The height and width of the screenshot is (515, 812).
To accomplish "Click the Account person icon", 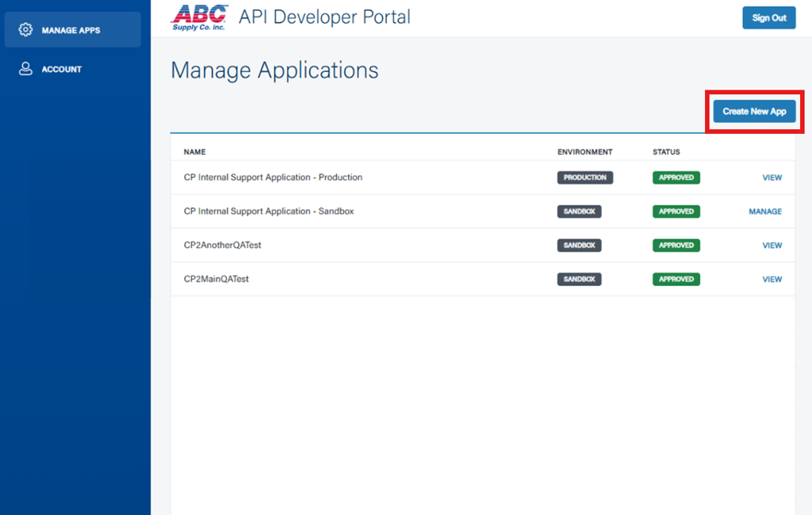I will pyautogui.click(x=25, y=69).
